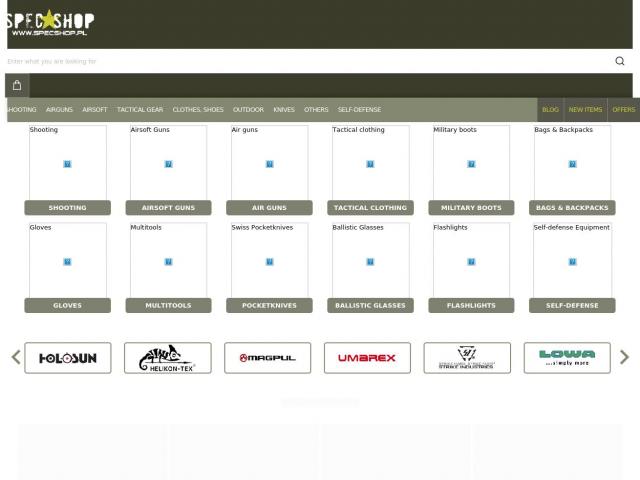Open the Shooting menu in navigation

[x=22, y=109]
